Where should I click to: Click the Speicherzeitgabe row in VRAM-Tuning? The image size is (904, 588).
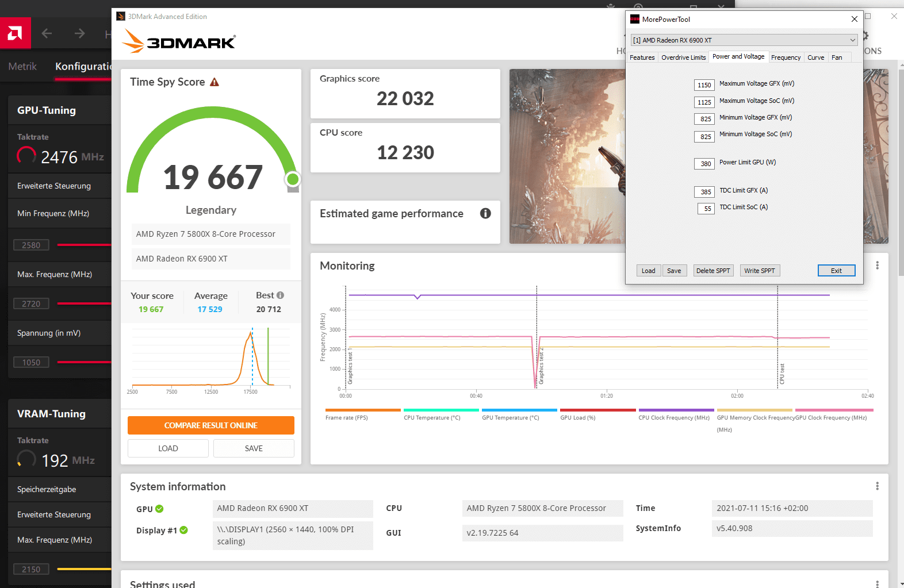[x=60, y=489]
